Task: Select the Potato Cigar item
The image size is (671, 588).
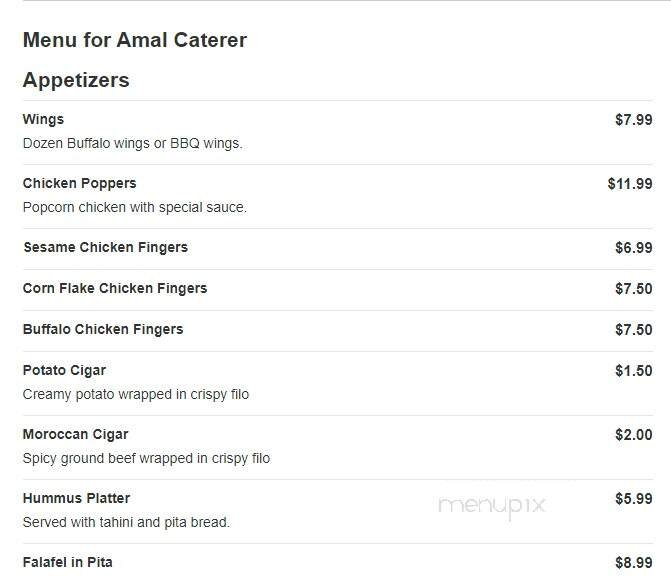Action: click(64, 371)
